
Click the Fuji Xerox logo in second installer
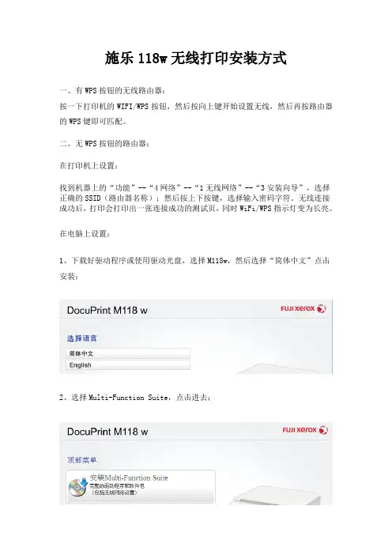(x=305, y=430)
